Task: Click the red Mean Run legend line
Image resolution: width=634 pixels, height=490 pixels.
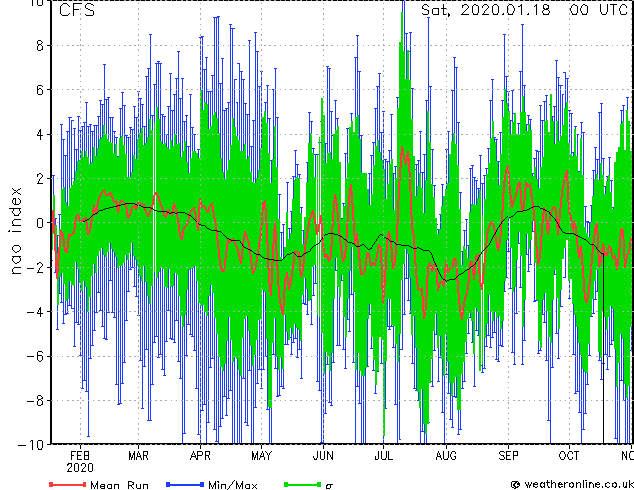Action: pos(68,484)
